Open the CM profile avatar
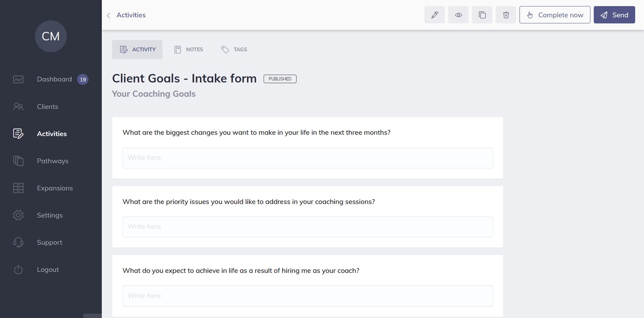The height and width of the screenshot is (318, 644). [x=51, y=36]
